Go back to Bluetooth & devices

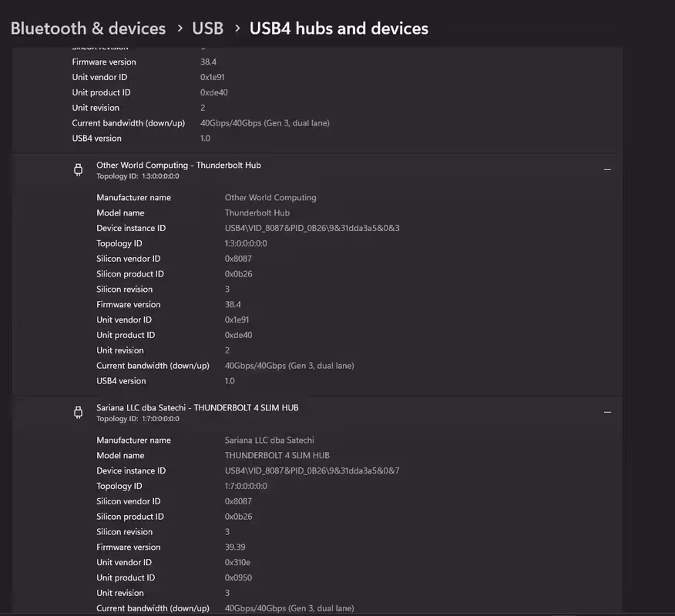89,28
